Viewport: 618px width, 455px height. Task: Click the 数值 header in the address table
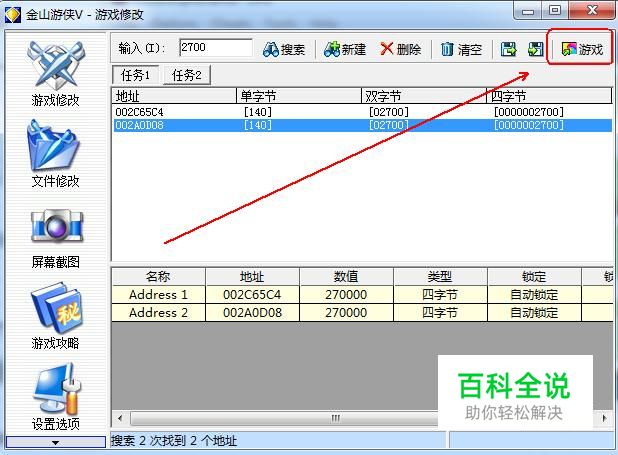[x=346, y=276]
